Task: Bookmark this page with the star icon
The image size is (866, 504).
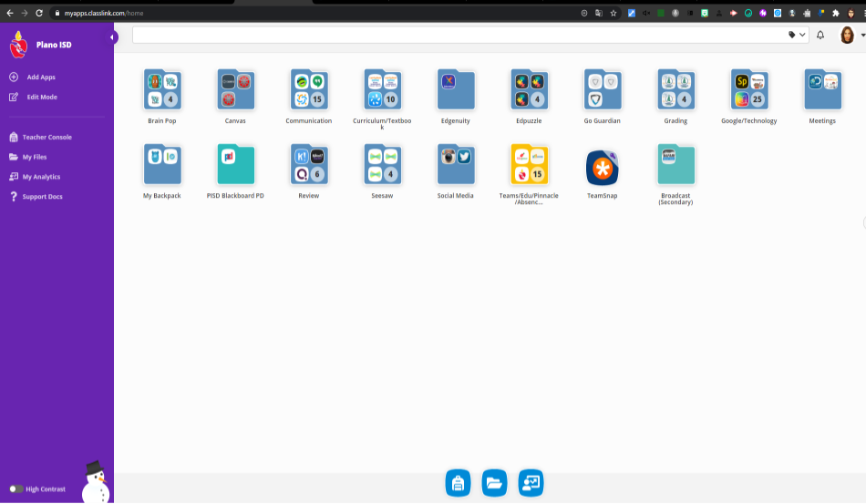Action: pos(613,14)
